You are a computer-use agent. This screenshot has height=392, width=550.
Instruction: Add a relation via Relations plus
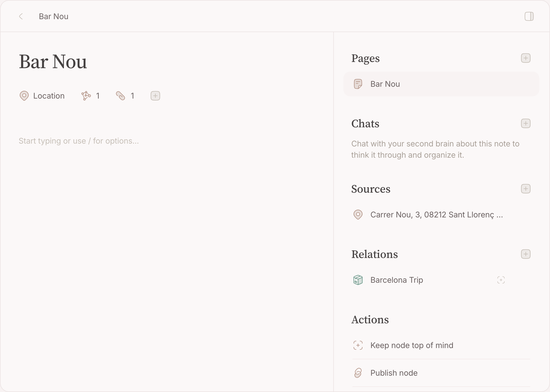pos(526,254)
